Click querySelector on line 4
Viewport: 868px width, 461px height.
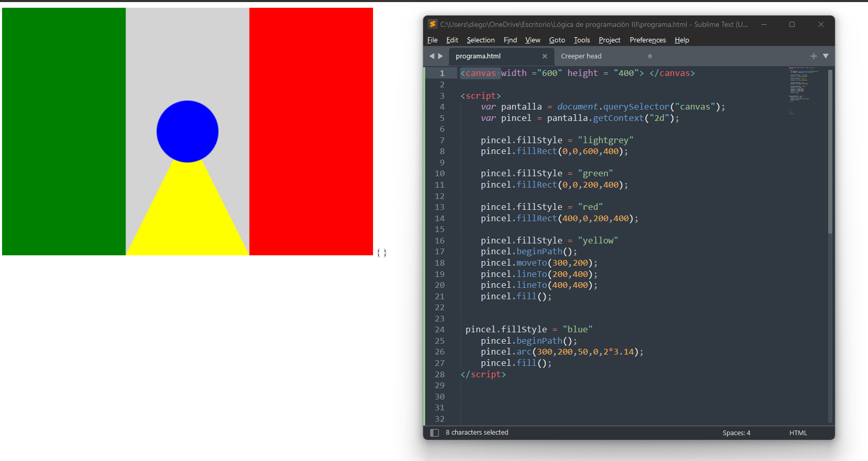click(x=636, y=107)
